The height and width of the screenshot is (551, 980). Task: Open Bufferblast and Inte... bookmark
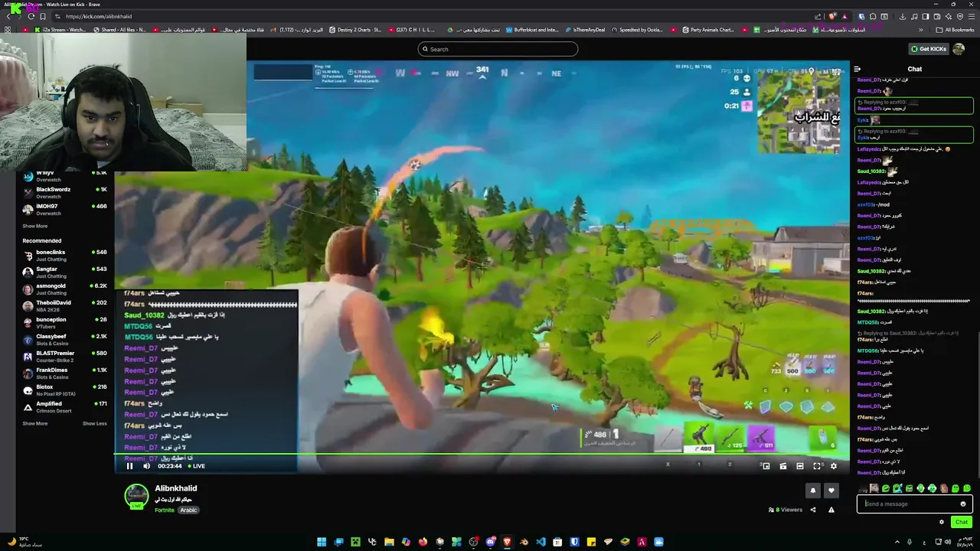533,30
